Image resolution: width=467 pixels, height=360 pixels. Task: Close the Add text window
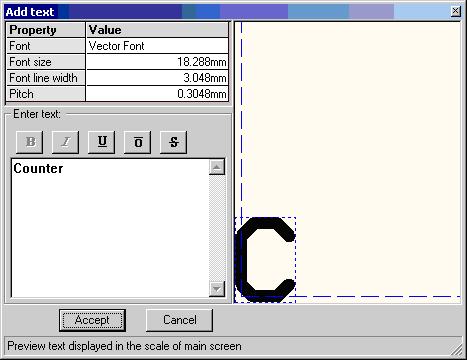tap(455, 11)
